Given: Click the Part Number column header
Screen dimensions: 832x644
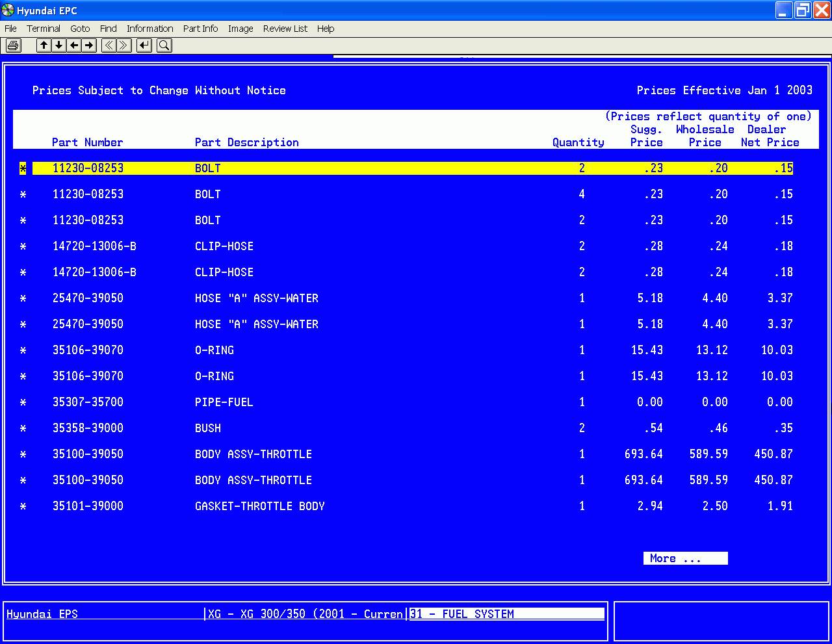Looking at the screenshot, I should coord(87,142).
